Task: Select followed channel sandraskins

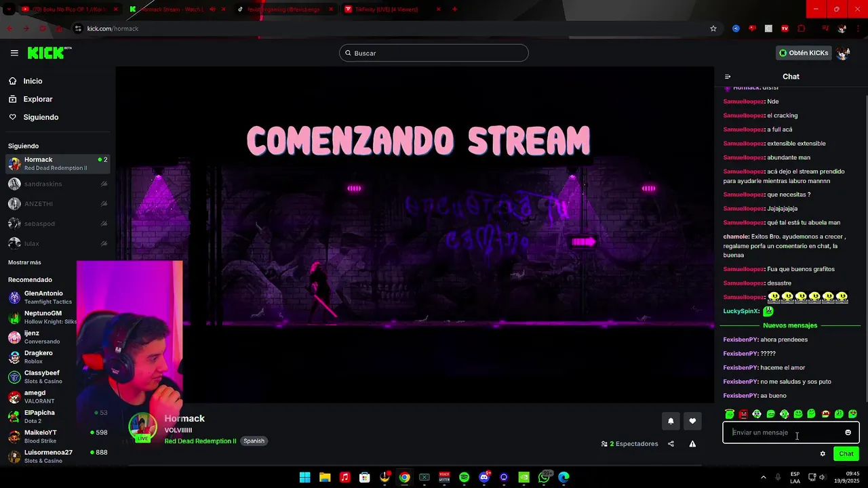Action: (x=58, y=184)
